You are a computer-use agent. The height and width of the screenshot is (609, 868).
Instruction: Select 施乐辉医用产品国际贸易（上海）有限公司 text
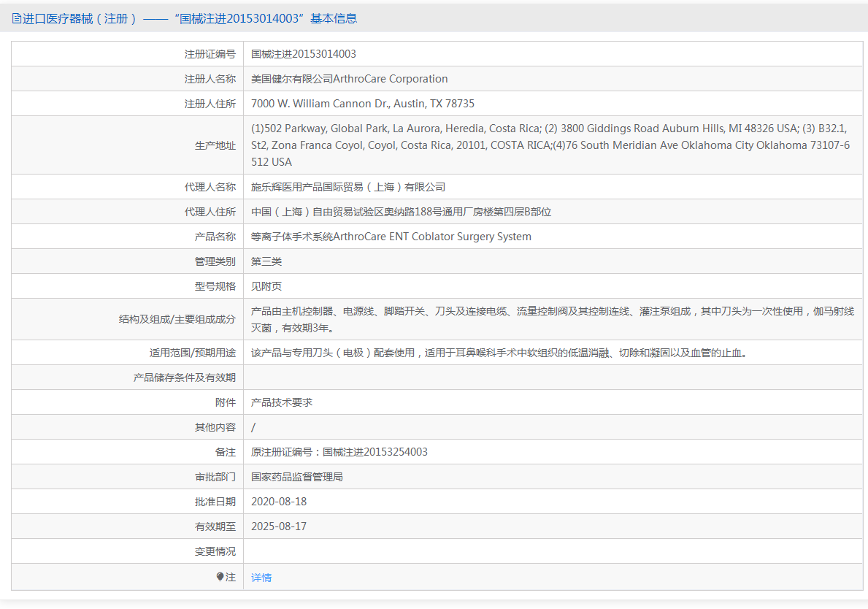tap(348, 187)
